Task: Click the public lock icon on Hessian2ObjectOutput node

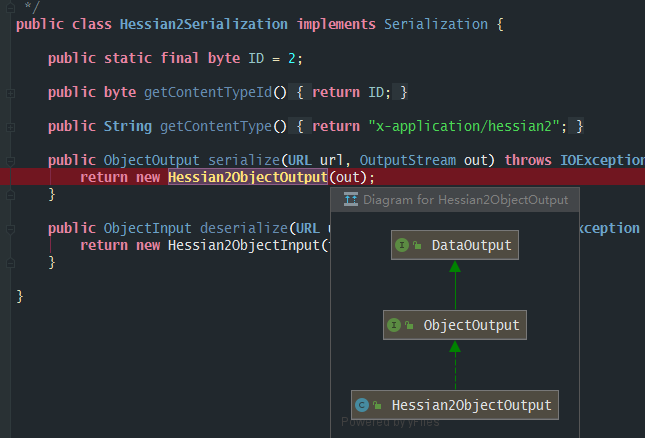Action: pos(377,405)
